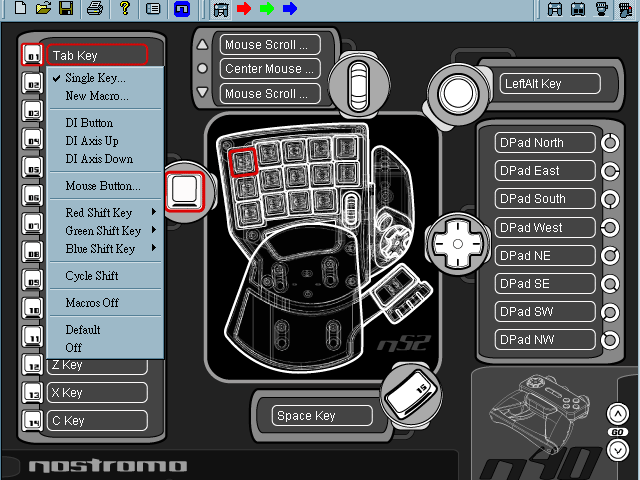This screenshot has height=480, width=640.
Task: Save the profile with the floppy disk icon
Action: click(x=66, y=8)
